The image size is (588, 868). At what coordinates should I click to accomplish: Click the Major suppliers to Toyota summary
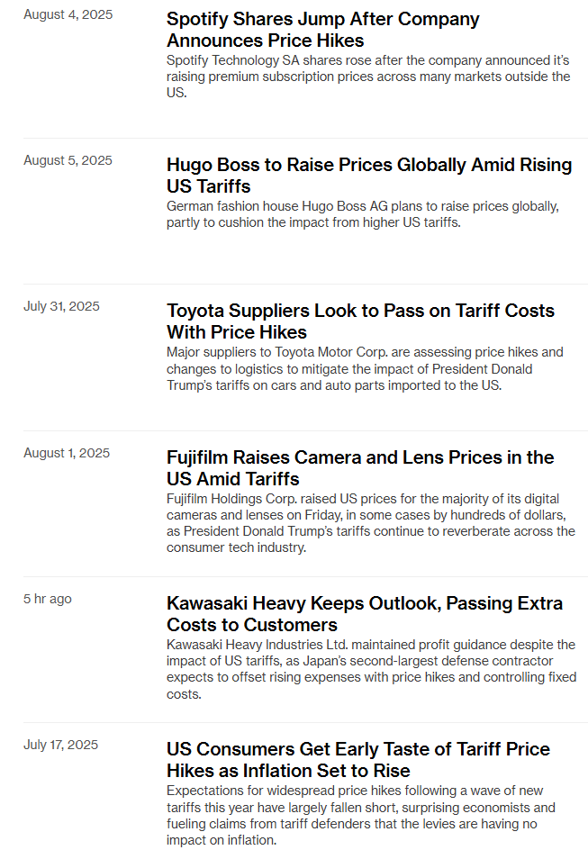[x=365, y=368]
